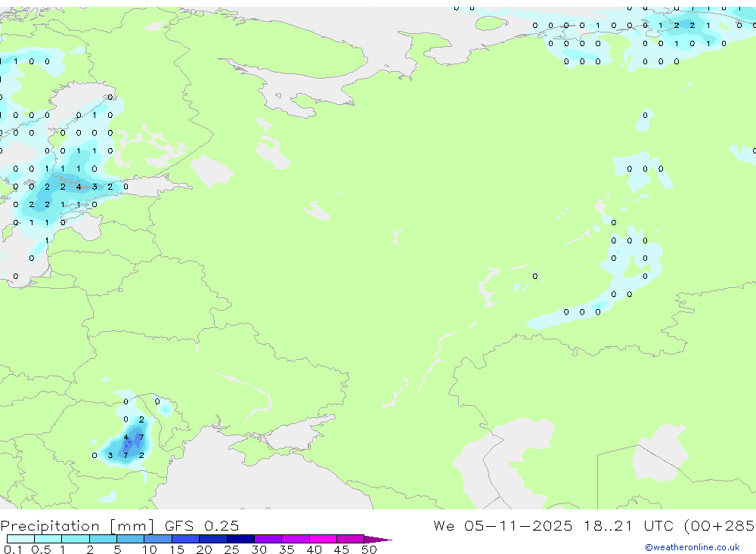
Task: Click the legend label "20"
Action: tap(204, 549)
